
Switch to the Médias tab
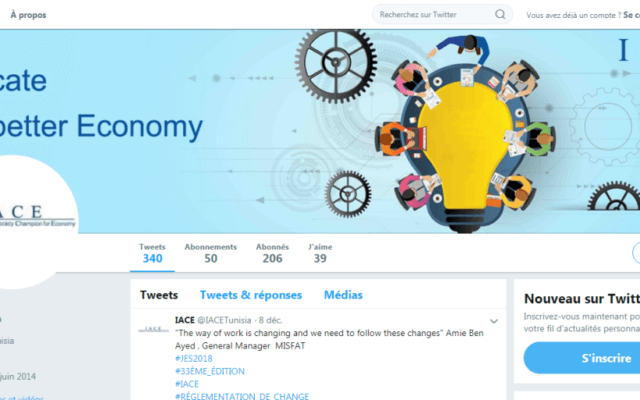pyautogui.click(x=343, y=295)
